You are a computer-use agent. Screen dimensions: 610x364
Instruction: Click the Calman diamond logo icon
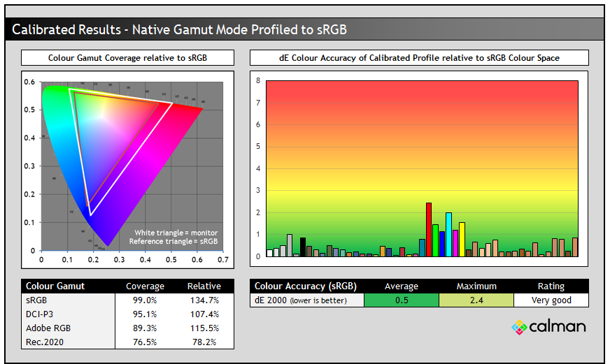click(519, 326)
